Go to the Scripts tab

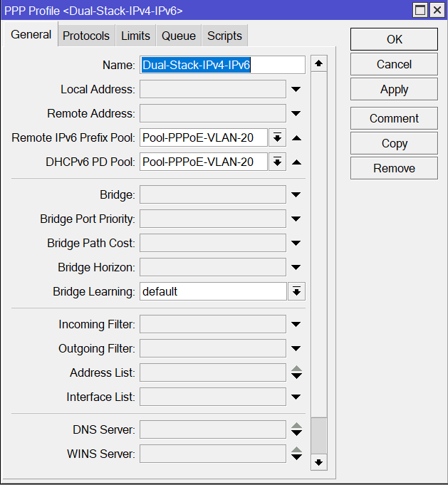(x=224, y=36)
